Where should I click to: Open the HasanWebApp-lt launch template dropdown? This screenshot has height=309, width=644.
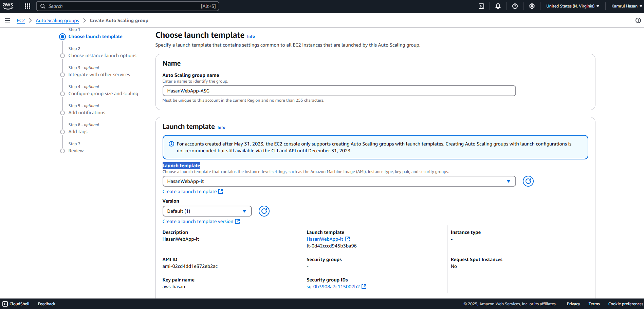(339, 181)
